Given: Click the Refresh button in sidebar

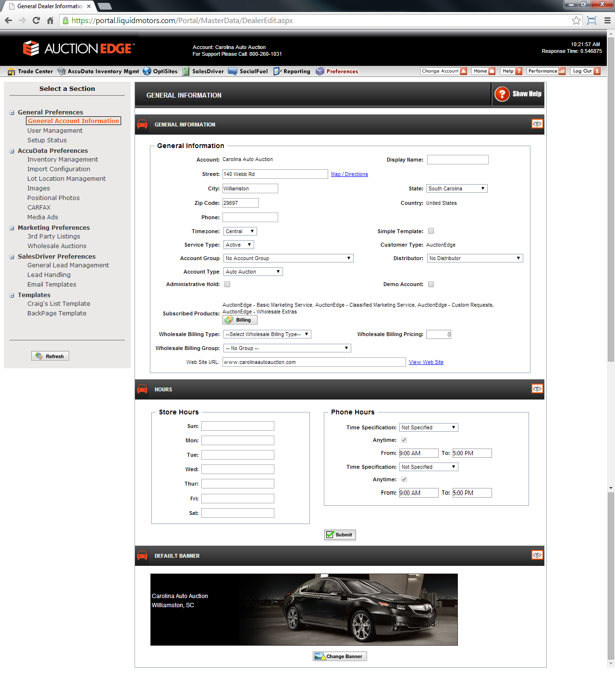Looking at the screenshot, I should coord(50,356).
